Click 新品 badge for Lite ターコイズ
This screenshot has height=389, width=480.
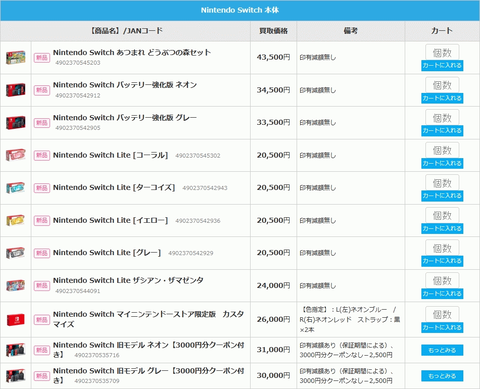42,188
